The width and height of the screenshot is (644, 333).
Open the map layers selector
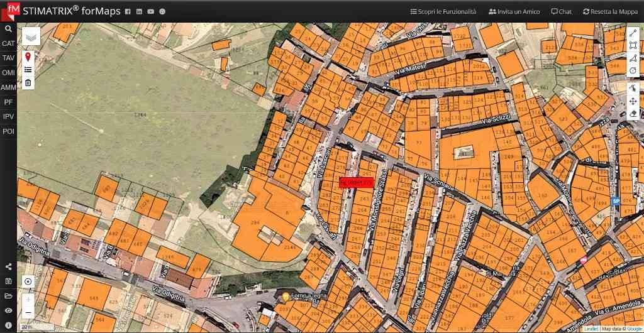point(31,37)
